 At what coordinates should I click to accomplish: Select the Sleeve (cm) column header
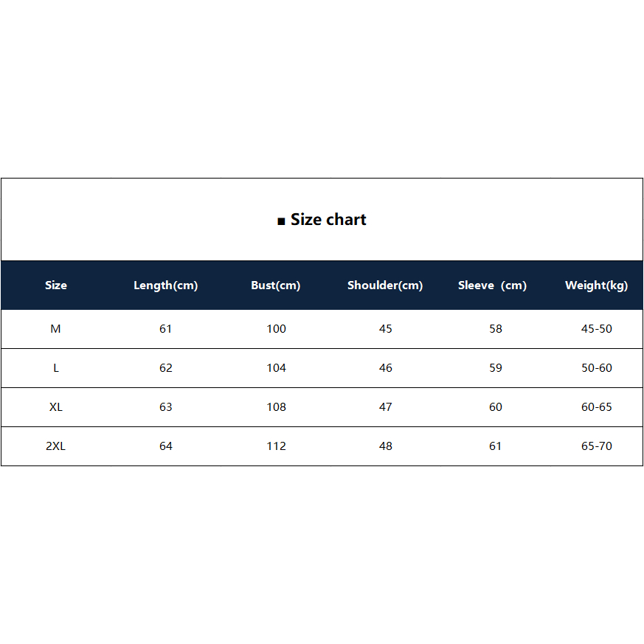click(x=492, y=285)
